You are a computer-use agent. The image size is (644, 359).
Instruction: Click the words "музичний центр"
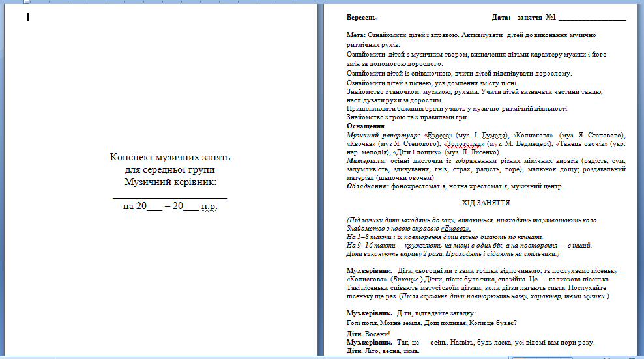(536, 186)
